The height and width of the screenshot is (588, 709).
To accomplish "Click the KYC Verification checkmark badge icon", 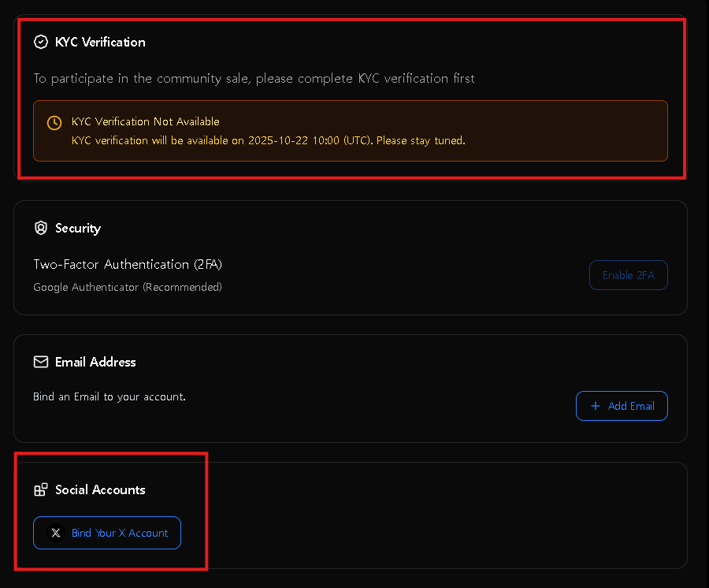I will pyautogui.click(x=41, y=42).
